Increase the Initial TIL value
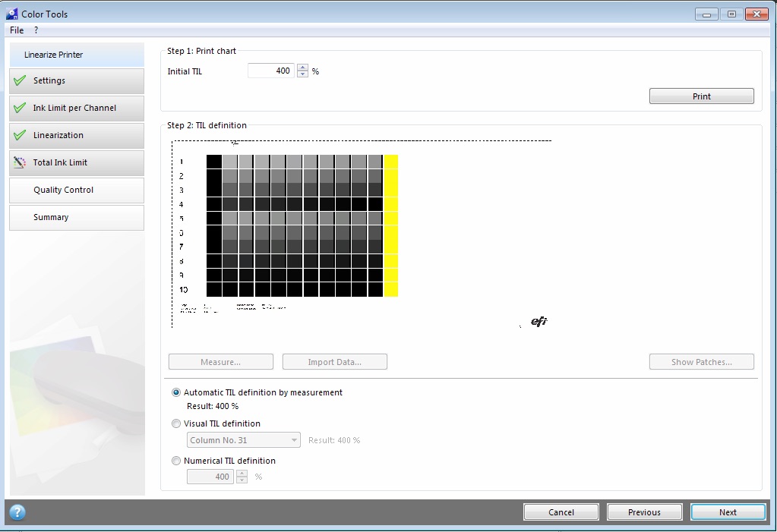Screen dimensions: 777x532 (x=302, y=68)
